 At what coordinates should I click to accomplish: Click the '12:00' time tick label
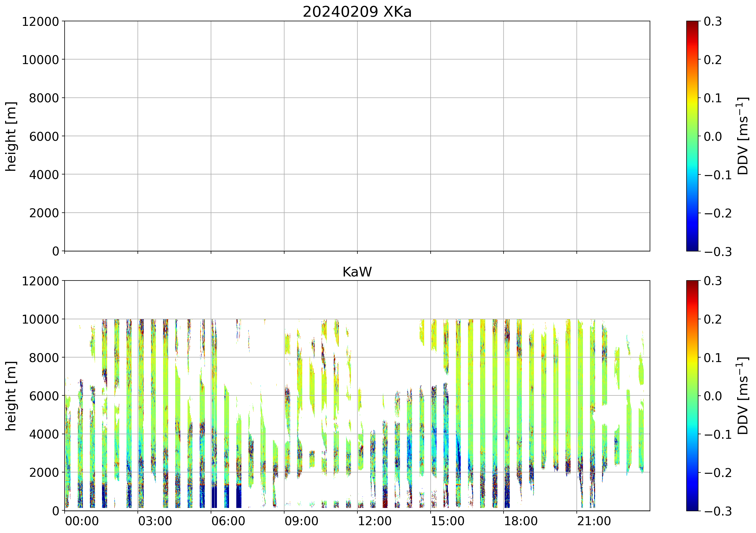(x=375, y=521)
